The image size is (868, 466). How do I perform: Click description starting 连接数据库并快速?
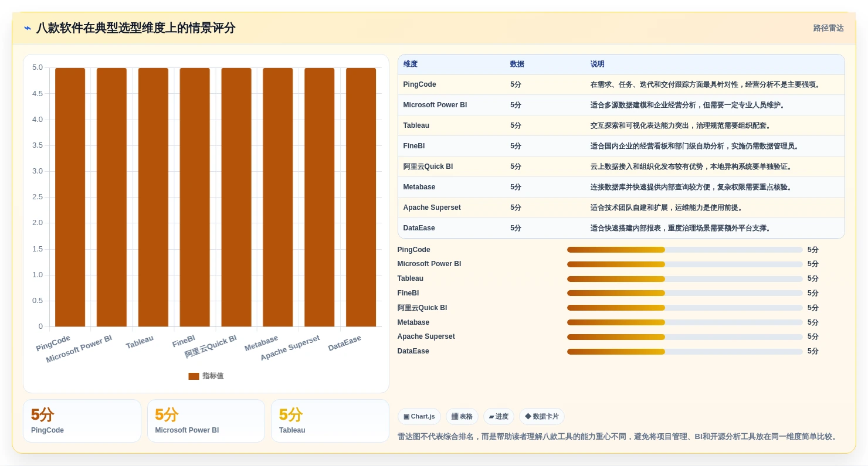pos(692,187)
